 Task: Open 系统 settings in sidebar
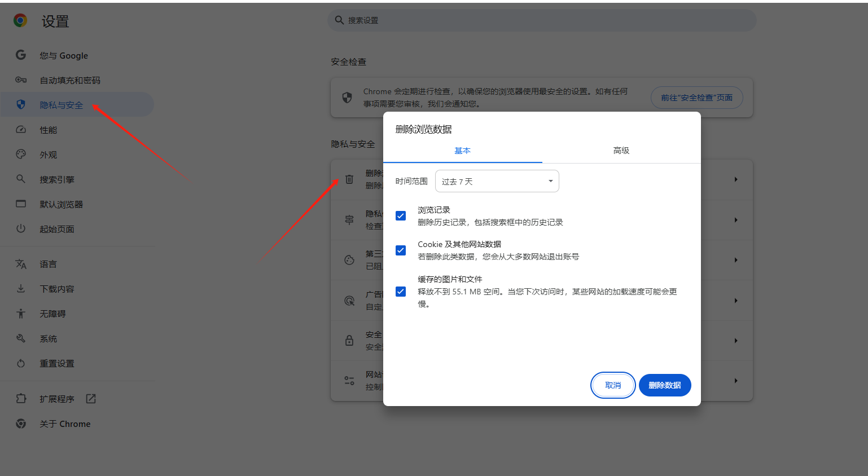click(x=49, y=338)
